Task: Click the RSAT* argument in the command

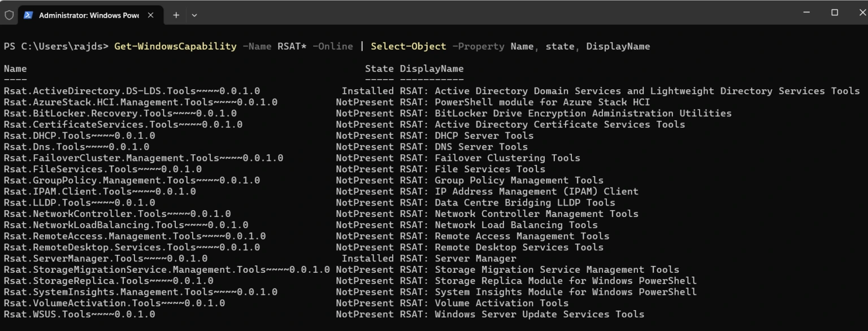Action: [x=292, y=46]
